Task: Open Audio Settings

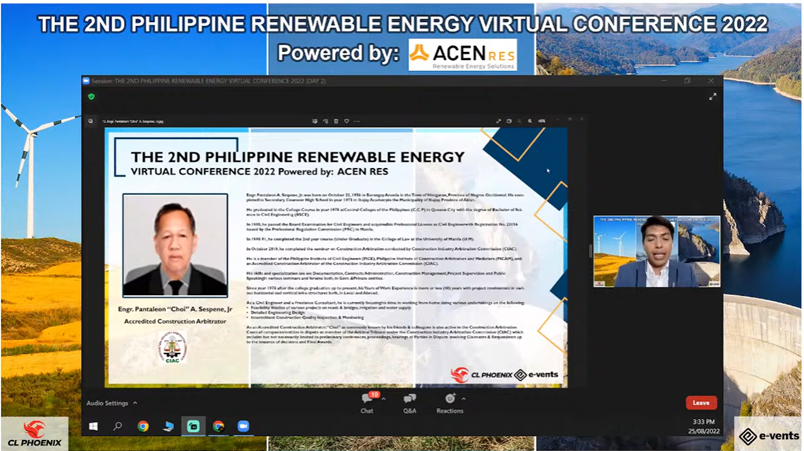Action: tap(107, 403)
